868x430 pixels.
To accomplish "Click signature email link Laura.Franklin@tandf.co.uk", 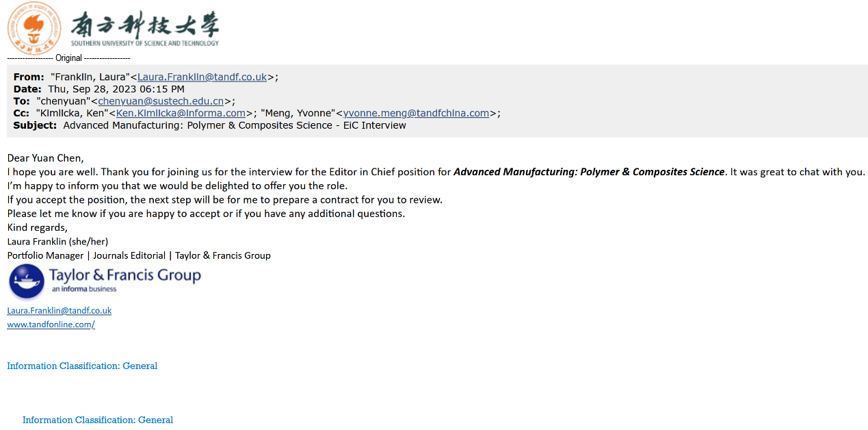I will point(60,310).
